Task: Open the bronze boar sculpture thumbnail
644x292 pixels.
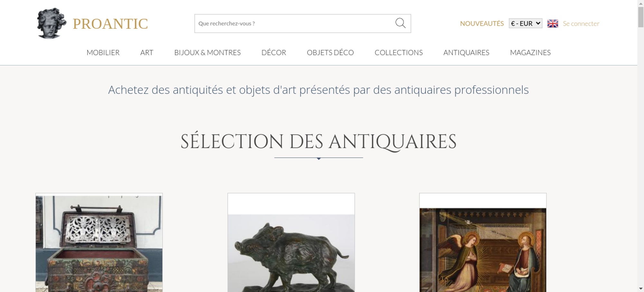Action: point(291,243)
